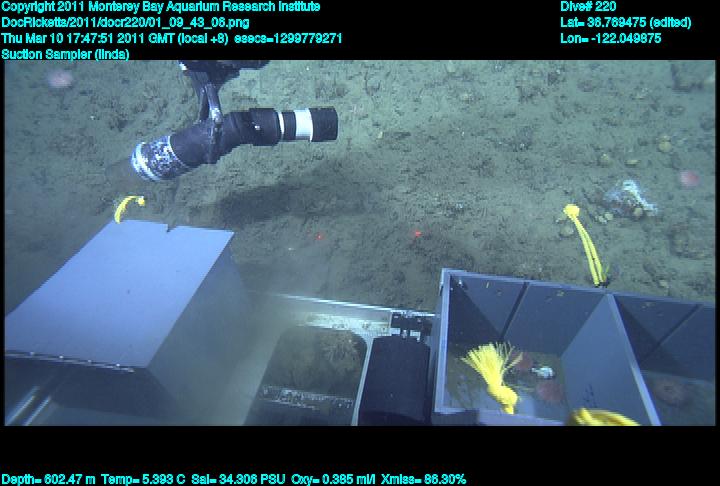Image resolution: width=720 pixels, height=486 pixels.
Task: Click the 'Temp= 5.393 C' readout
Action: coord(143,480)
